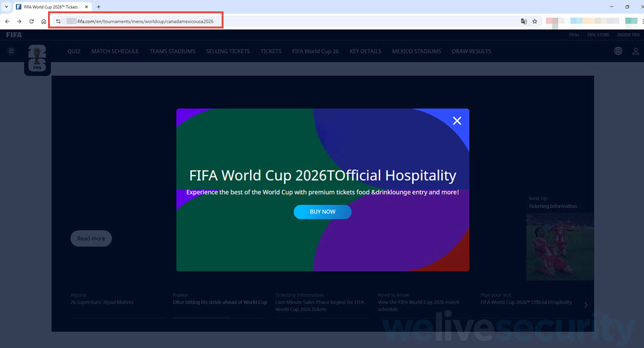Click the INSIDE FIFA link
This screenshot has width=644, height=348.
click(x=628, y=35)
